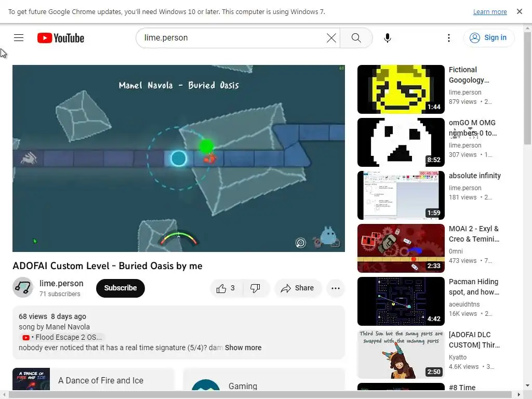The width and height of the screenshot is (532, 399).
Task: Open omGO M OMG numbers thumbnail
Action: (401, 142)
